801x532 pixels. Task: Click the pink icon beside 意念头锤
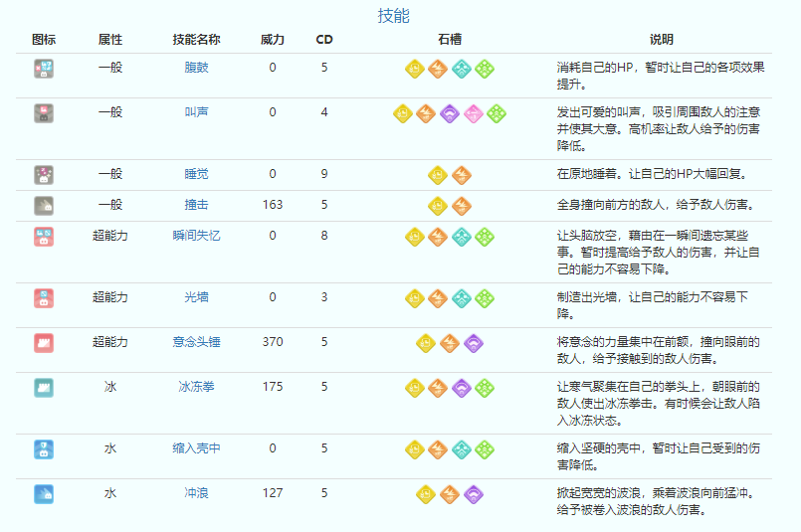pos(44,342)
